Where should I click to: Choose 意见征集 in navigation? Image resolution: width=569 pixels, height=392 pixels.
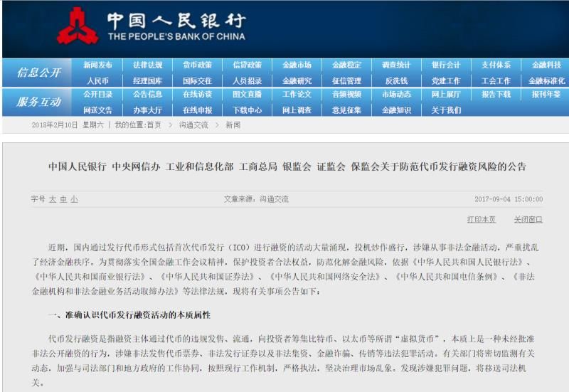pos(346,110)
